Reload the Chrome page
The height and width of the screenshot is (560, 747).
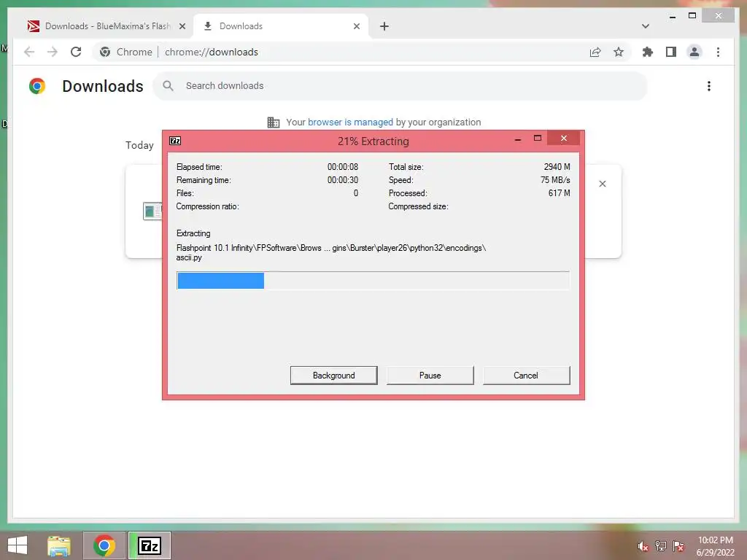click(76, 52)
